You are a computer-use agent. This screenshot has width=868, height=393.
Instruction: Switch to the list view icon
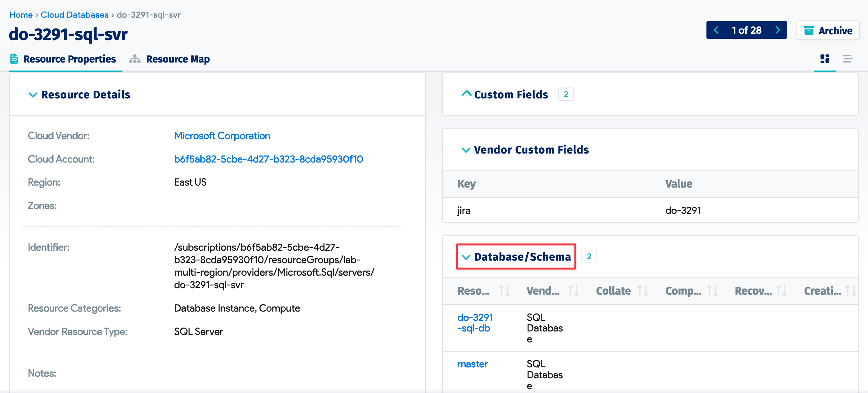pyautogui.click(x=848, y=59)
